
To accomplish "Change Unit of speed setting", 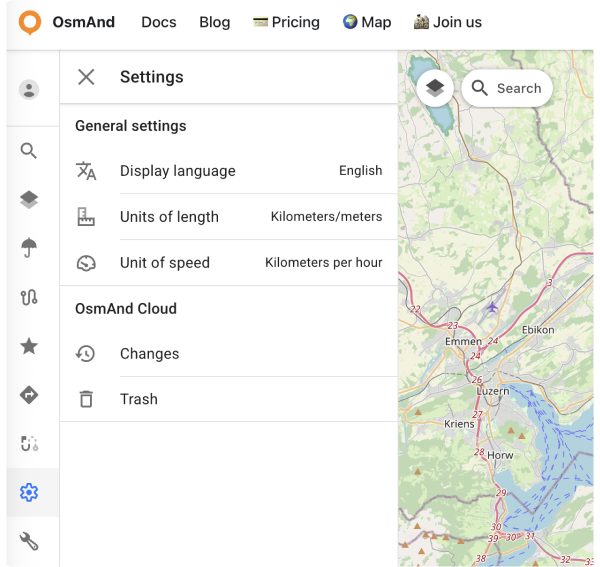I will click(229, 263).
